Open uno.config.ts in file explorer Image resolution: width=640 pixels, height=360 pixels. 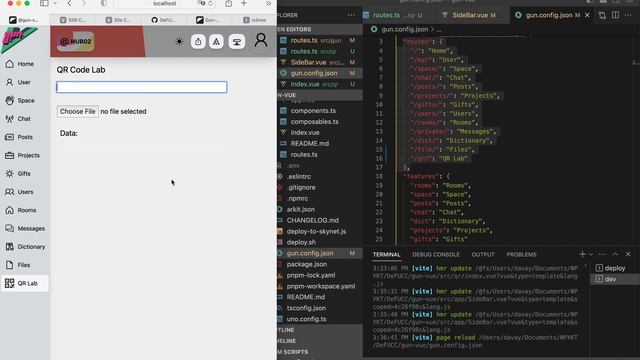tap(320, 319)
